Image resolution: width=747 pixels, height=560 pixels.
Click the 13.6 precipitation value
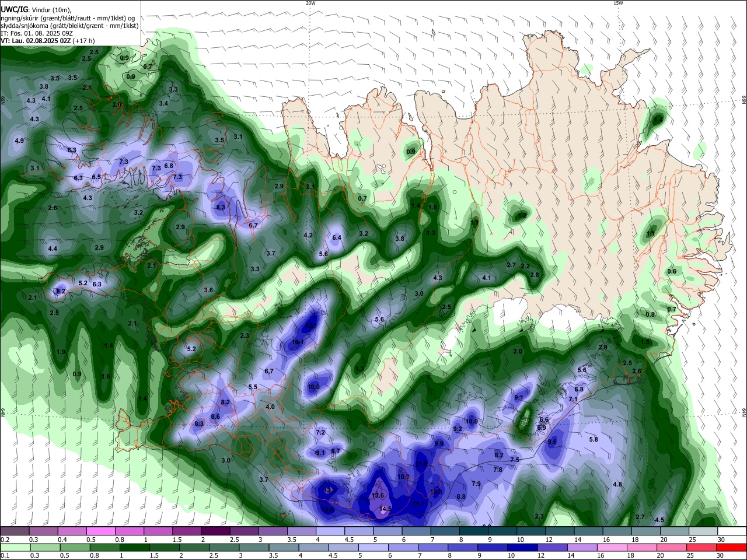coord(378,495)
